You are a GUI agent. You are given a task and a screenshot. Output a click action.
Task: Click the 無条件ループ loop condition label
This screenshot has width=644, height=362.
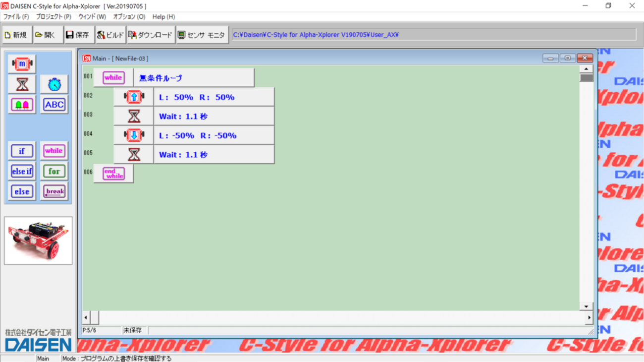(194, 77)
